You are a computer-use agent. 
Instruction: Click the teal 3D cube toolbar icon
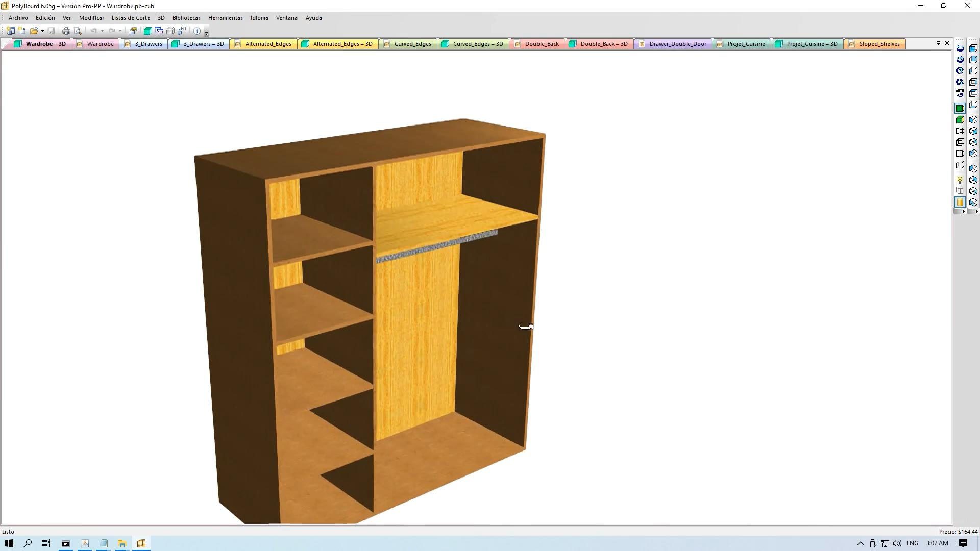148,31
